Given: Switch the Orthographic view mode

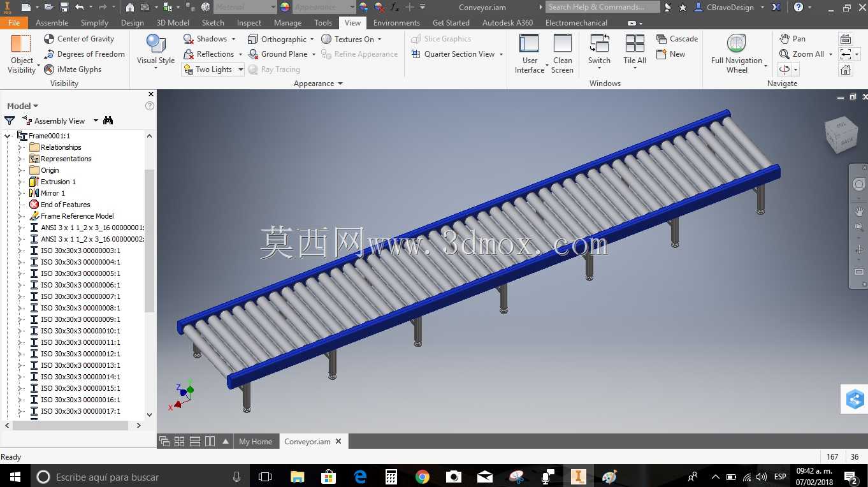Looking at the screenshot, I should click(x=277, y=39).
